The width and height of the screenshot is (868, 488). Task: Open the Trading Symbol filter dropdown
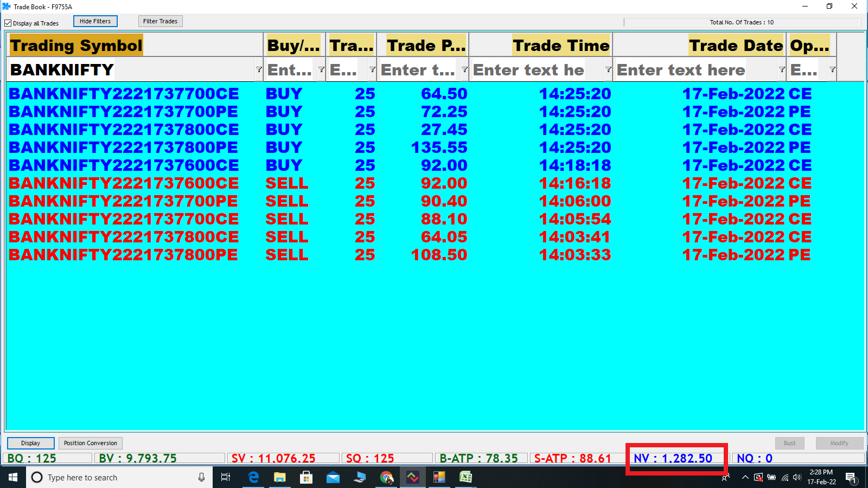pyautogui.click(x=259, y=69)
